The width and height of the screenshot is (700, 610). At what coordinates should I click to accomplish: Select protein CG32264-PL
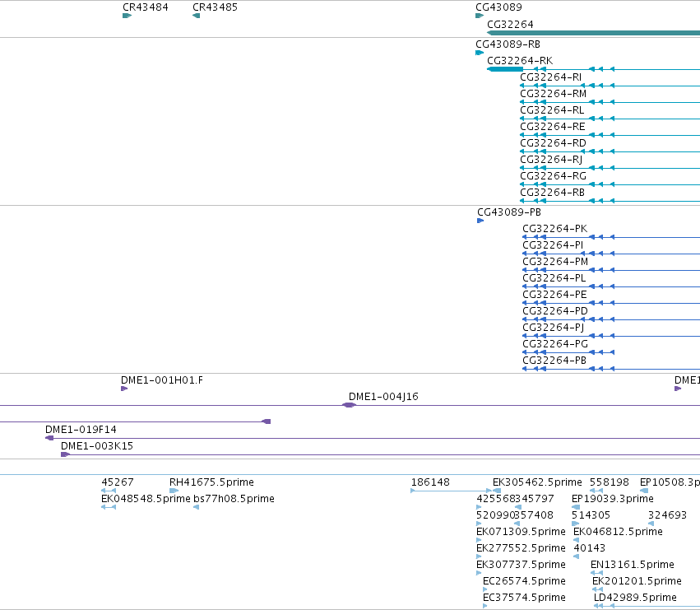coord(554,278)
